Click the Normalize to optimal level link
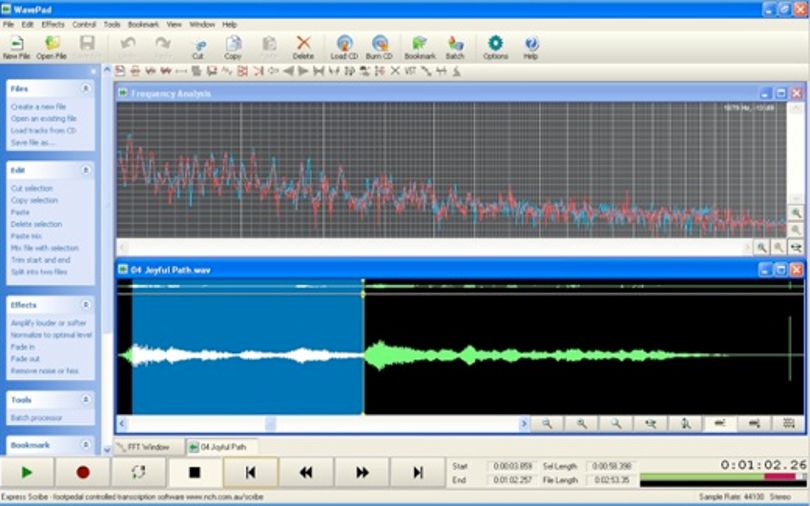This screenshot has height=506, width=810. (x=51, y=335)
